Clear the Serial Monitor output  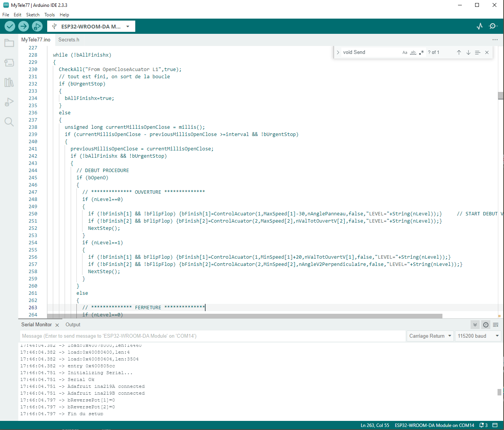[496, 325]
